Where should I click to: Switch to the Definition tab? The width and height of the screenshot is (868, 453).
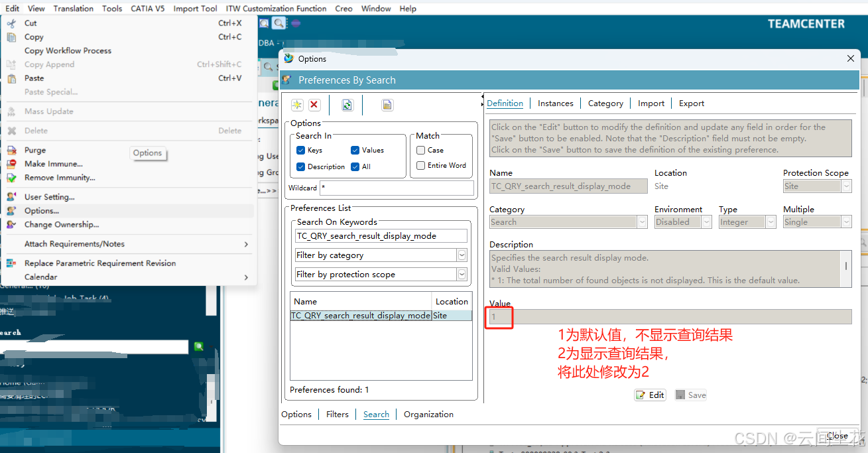[505, 103]
